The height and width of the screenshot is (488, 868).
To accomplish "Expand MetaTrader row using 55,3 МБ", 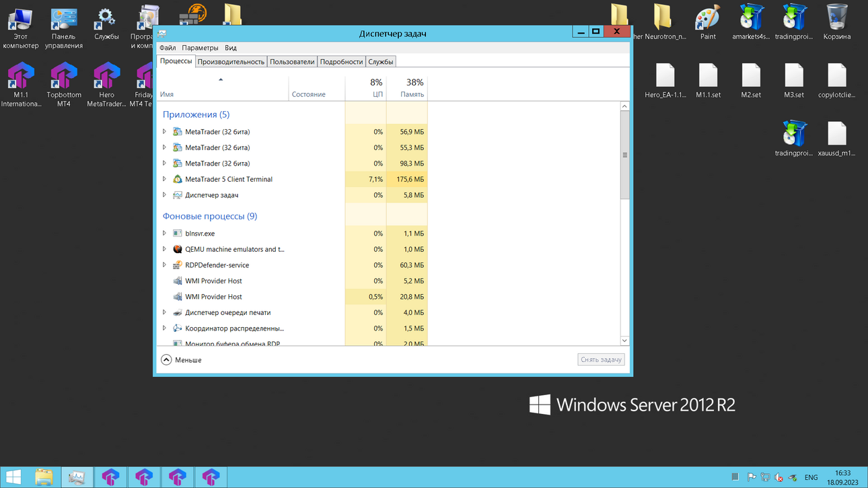I will [164, 147].
